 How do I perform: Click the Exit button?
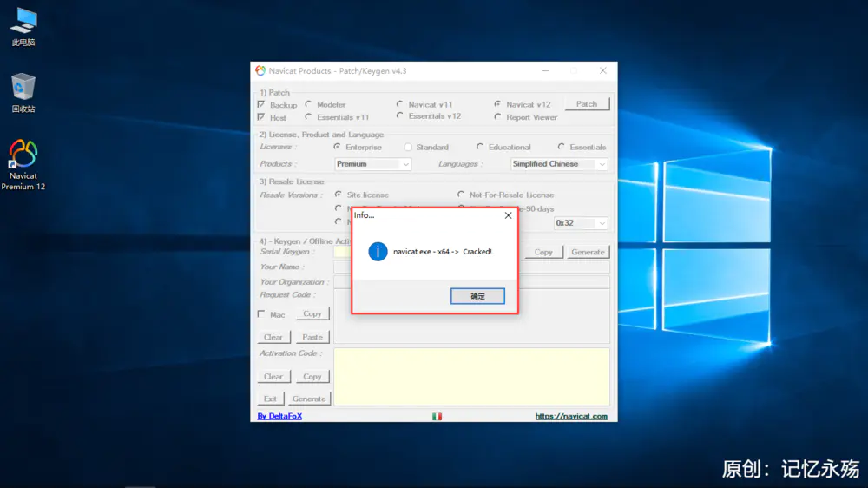(270, 399)
